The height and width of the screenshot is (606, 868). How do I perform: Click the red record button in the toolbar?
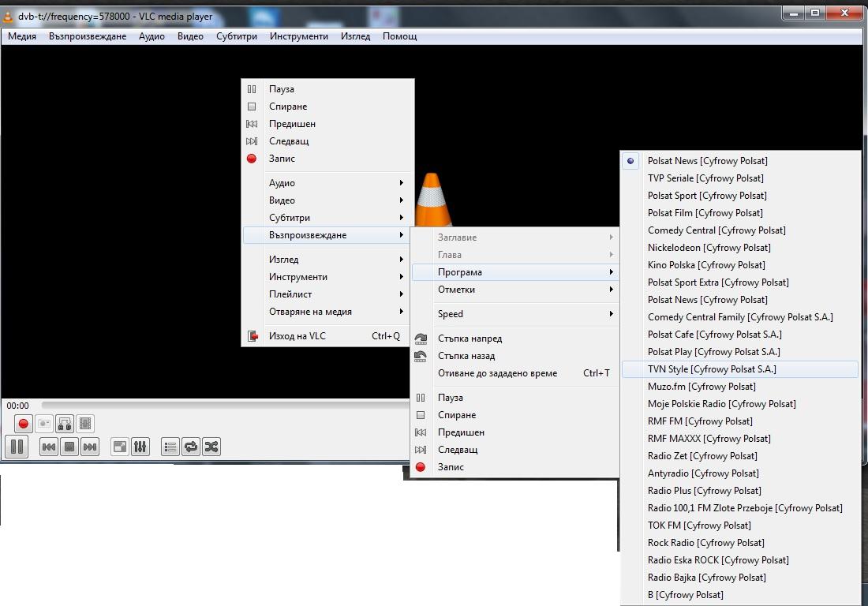23,424
